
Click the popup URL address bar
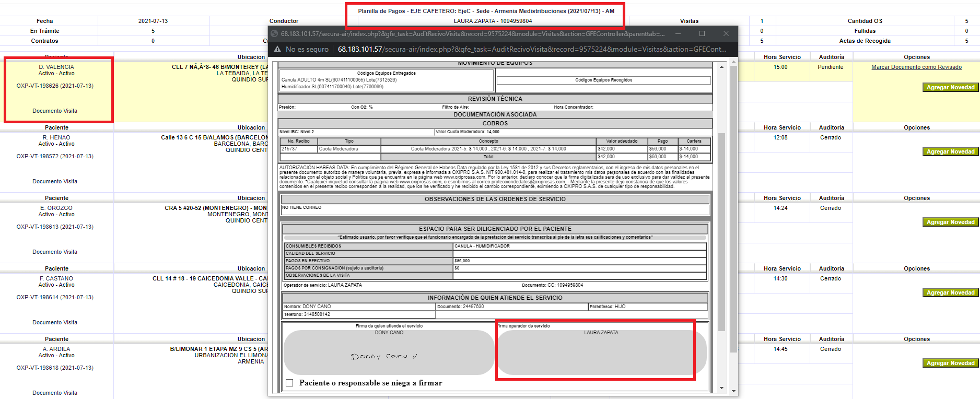[x=532, y=49]
